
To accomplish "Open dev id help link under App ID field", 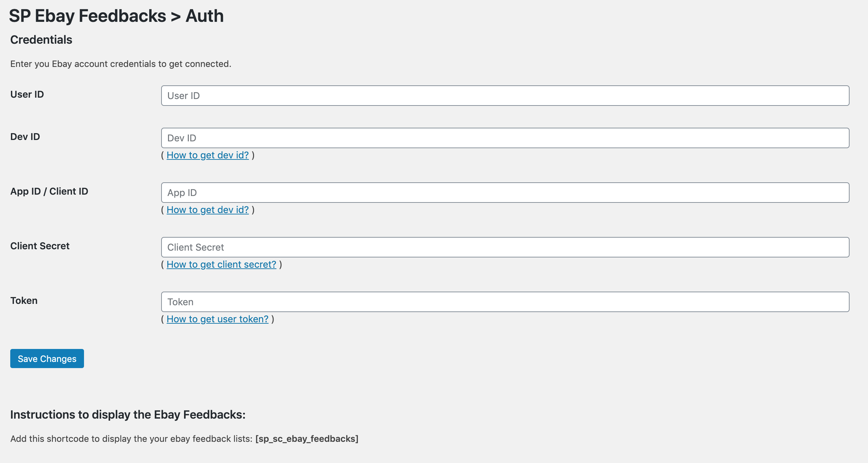I will pos(208,210).
